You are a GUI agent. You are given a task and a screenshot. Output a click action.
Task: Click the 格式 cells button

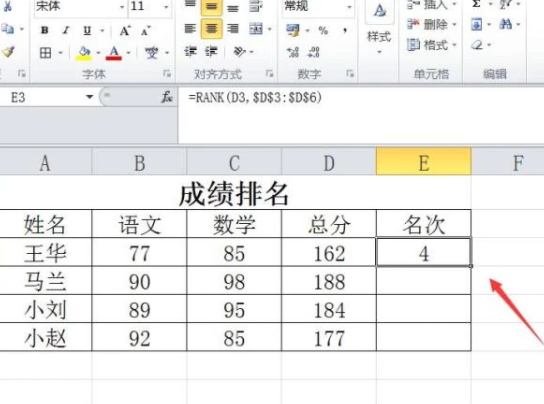[x=432, y=45]
